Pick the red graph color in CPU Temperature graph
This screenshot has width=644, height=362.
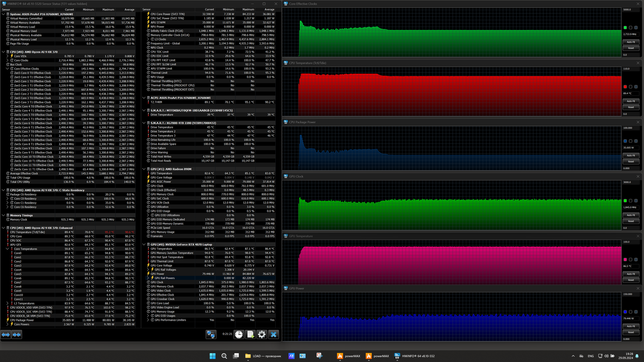click(625, 87)
